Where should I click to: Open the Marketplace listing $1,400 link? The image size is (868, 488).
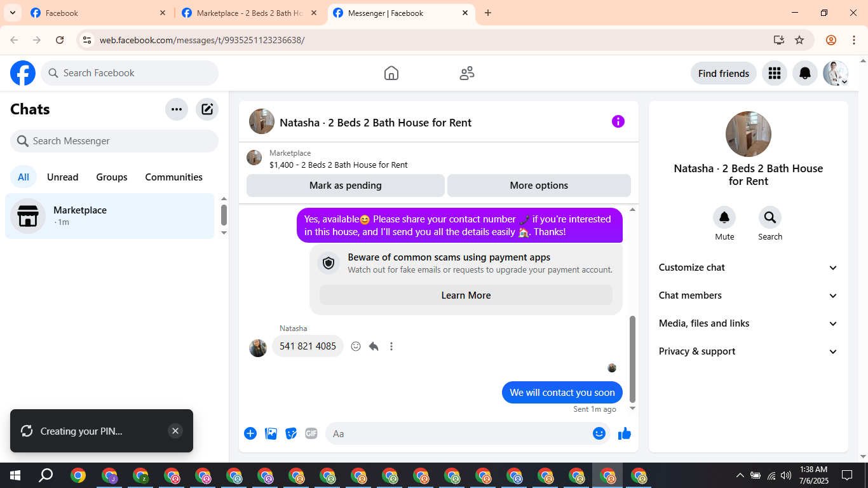tap(339, 165)
